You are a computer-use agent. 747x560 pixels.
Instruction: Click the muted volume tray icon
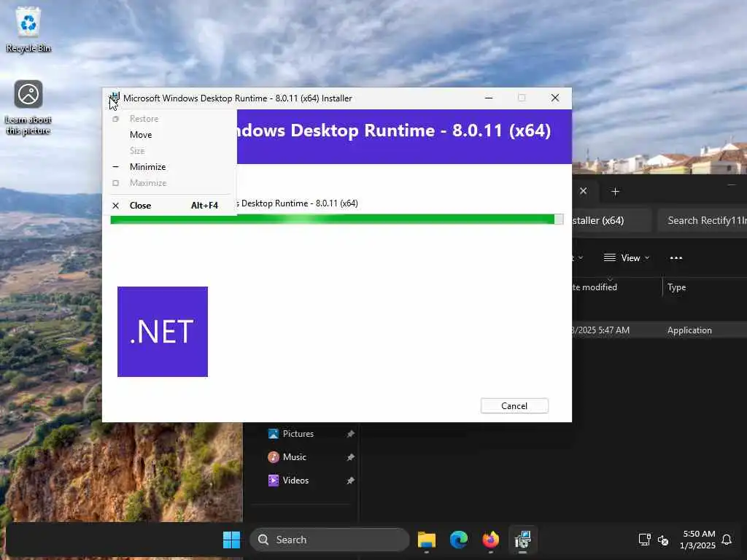[662, 540]
